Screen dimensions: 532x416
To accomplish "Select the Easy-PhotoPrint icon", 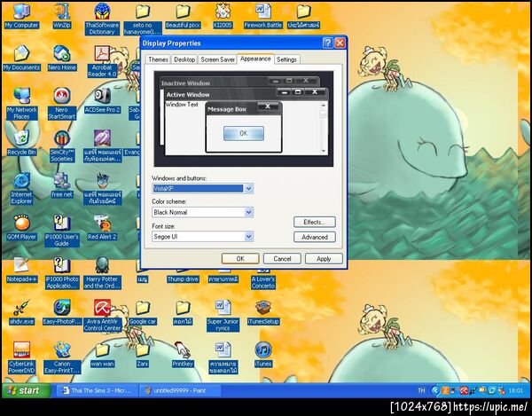I will pyautogui.click(x=62, y=312).
